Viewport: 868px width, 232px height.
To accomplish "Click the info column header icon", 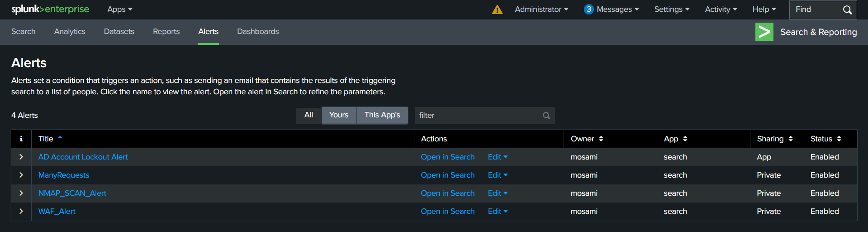I will 21,139.
